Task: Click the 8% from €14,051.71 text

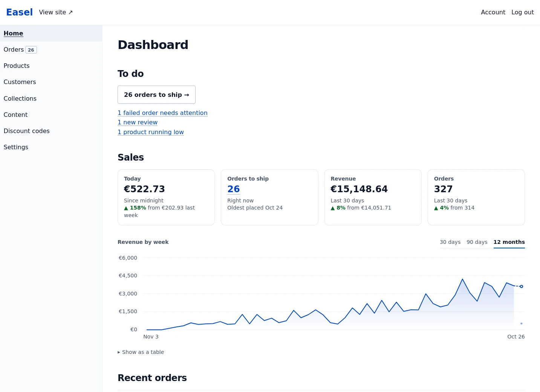Action: coord(361,208)
